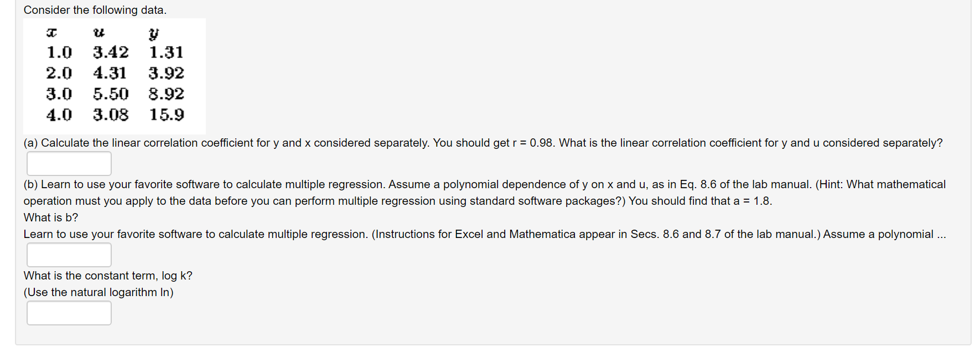
Task: Click the table value 15.9
Action: (165, 115)
